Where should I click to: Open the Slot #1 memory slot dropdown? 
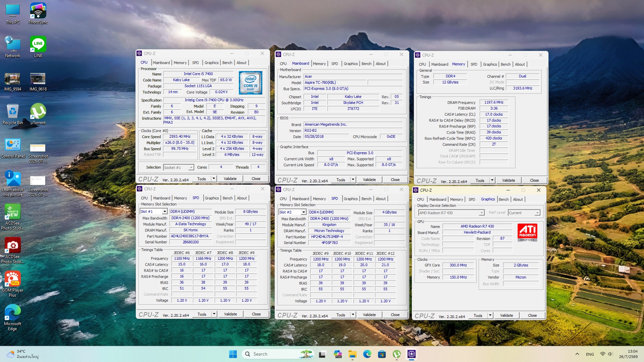154,212
